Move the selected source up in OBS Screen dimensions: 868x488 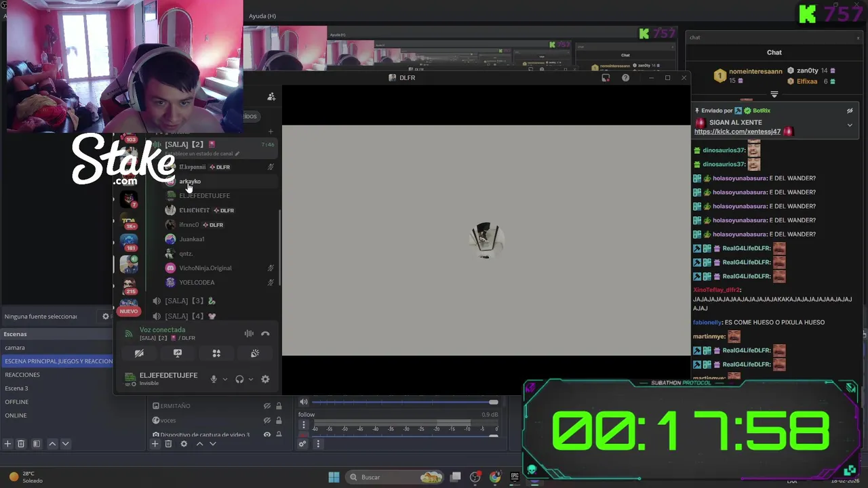[199, 444]
